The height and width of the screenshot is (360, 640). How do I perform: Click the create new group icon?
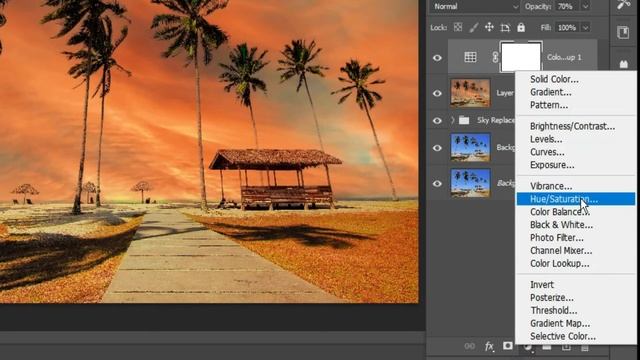[547, 347]
